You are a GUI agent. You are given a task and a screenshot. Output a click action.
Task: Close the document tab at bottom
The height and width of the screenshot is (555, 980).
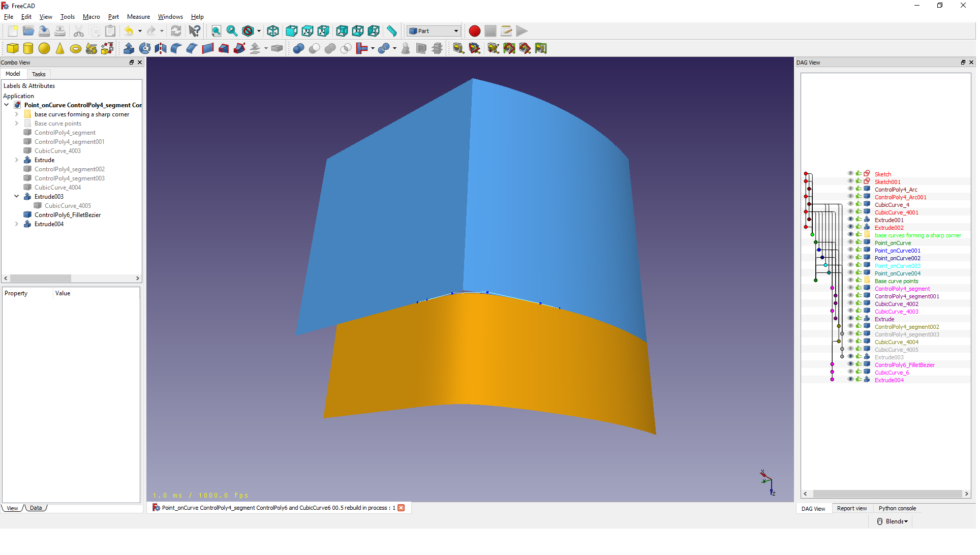[401, 508]
